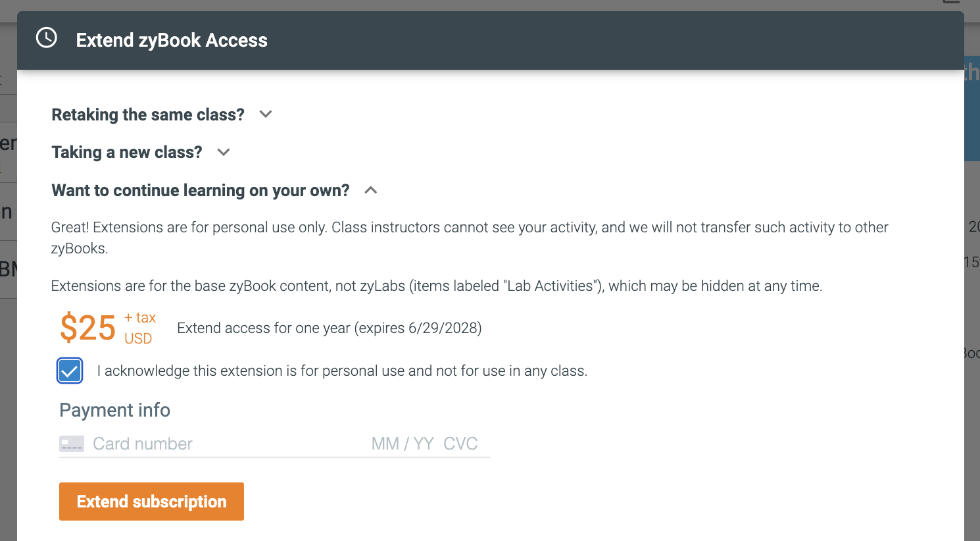
Task: Uncheck the personal use acknowledgement checkbox
Action: [70, 371]
